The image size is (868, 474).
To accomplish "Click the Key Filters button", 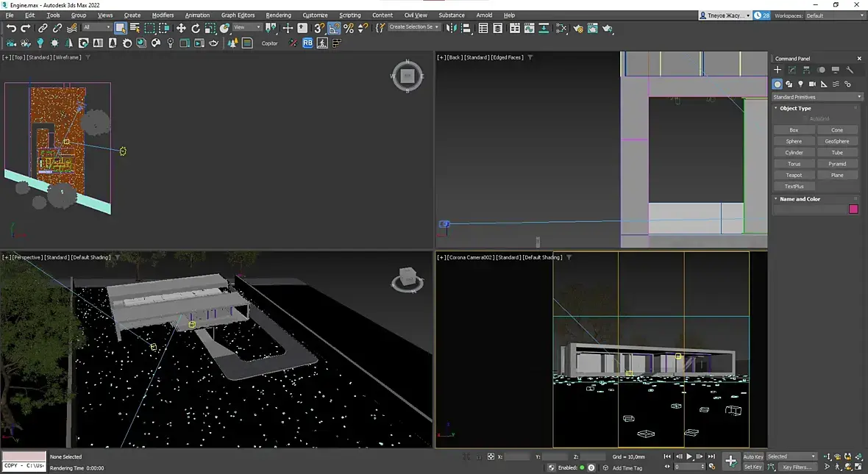I will [x=797, y=467].
